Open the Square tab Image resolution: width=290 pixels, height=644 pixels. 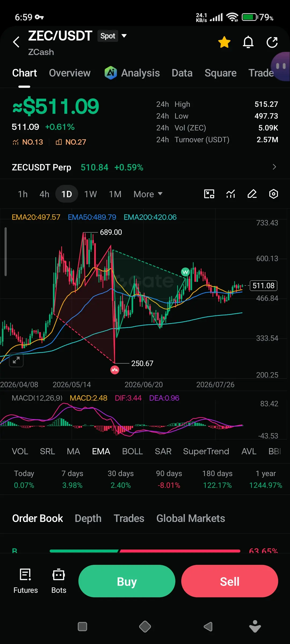pos(220,73)
